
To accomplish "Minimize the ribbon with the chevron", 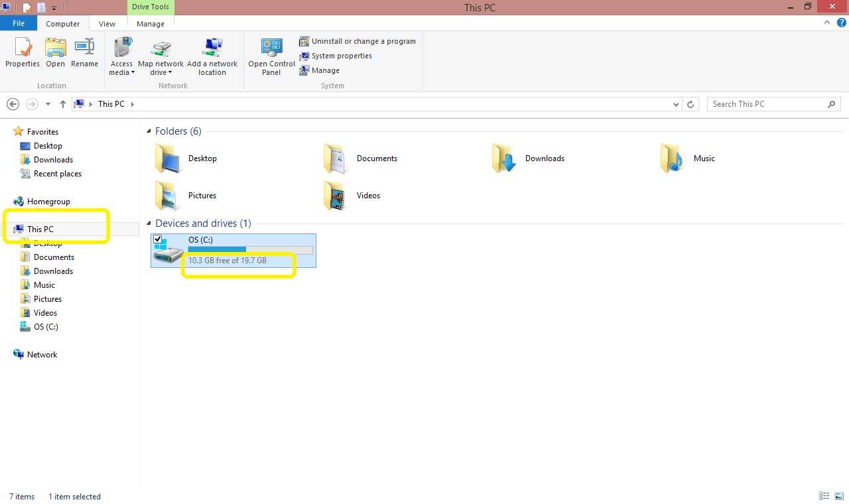I will click(x=827, y=23).
